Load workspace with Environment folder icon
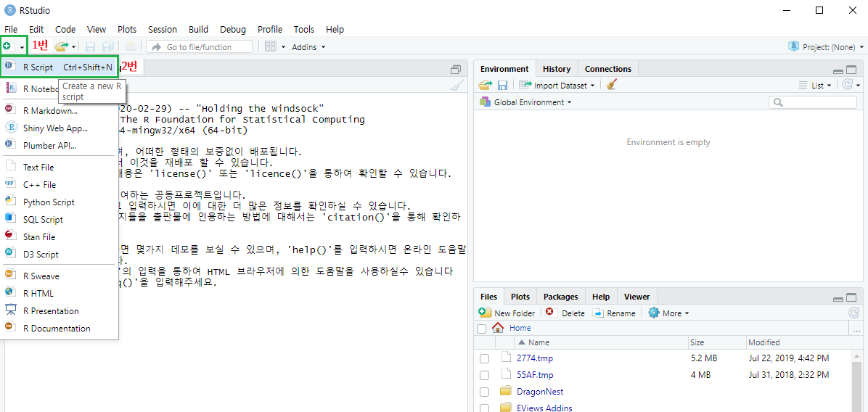The width and height of the screenshot is (868, 412). pyautogui.click(x=486, y=85)
